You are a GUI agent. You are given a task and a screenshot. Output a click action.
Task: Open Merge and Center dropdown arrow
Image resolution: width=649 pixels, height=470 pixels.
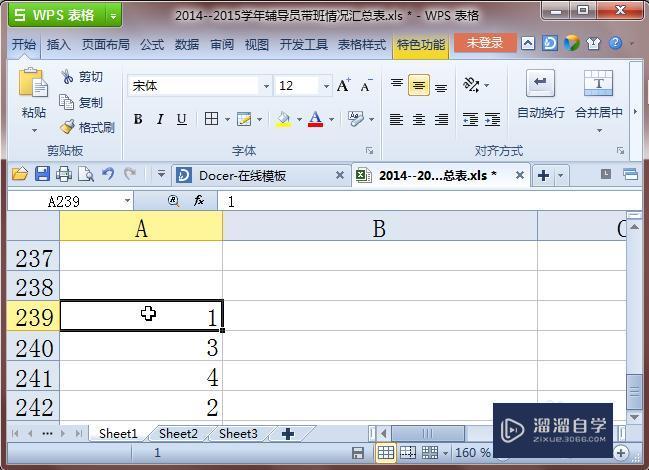[x=599, y=131]
